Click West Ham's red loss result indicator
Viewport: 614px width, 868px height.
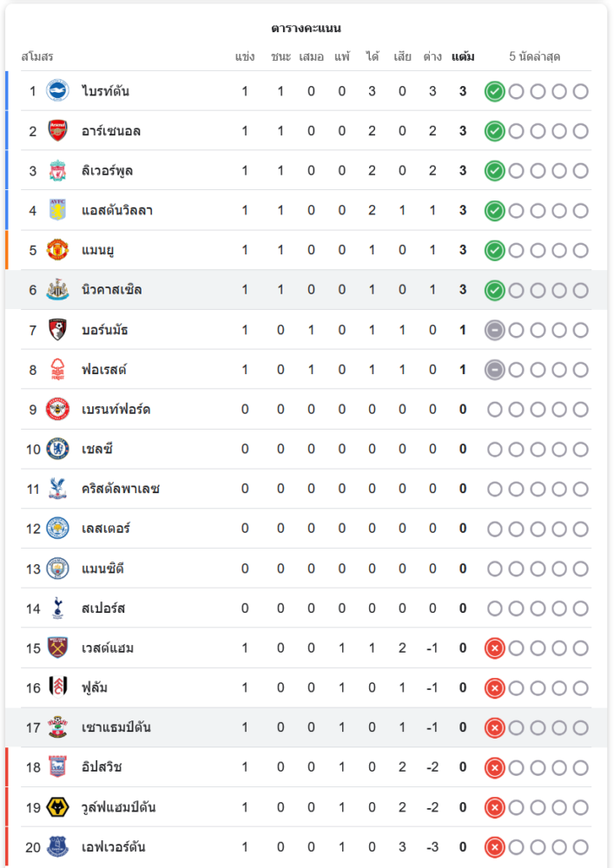pyautogui.click(x=494, y=648)
